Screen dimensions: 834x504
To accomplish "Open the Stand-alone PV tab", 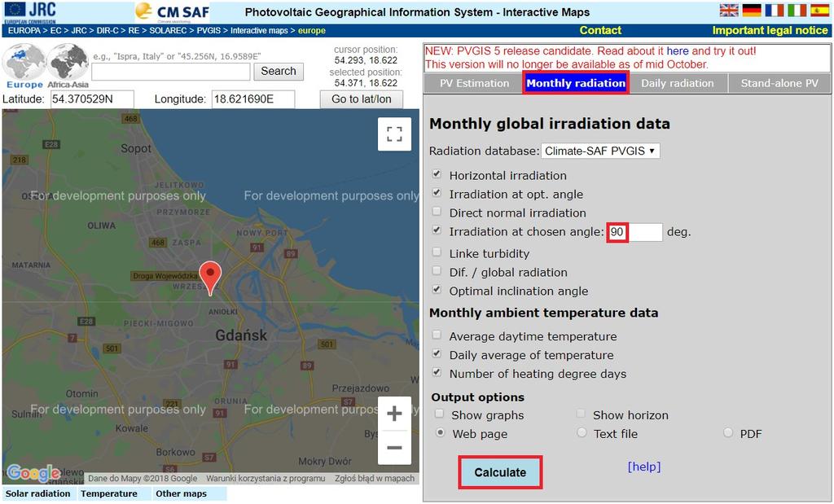I will [x=779, y=84].
